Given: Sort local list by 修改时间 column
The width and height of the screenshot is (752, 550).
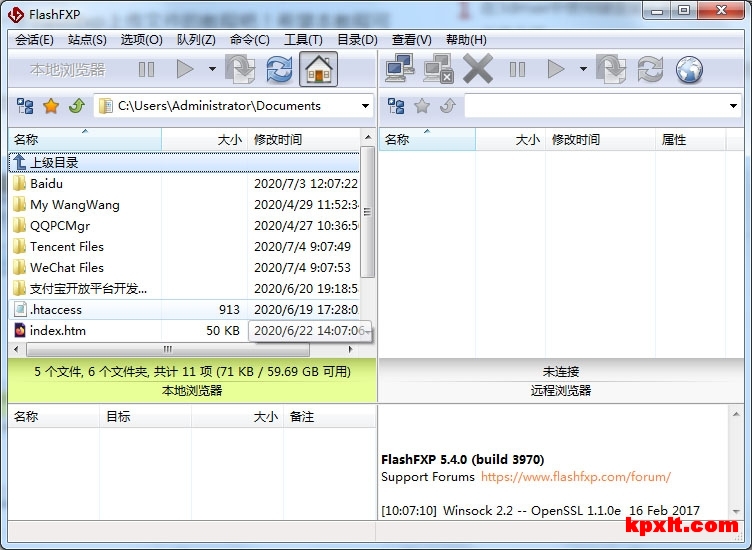Looking at the screenshot, I should pyautogui.click(x=278, y=140).
